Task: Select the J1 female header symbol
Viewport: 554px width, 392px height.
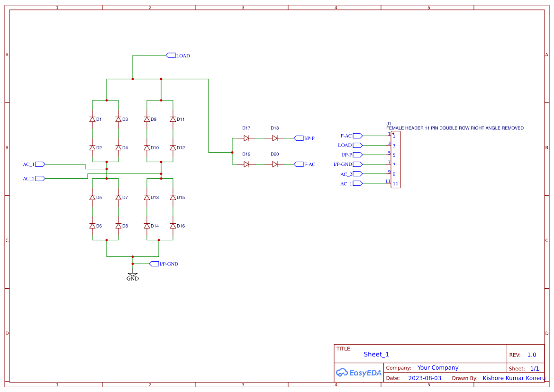Action: (396, 159)
